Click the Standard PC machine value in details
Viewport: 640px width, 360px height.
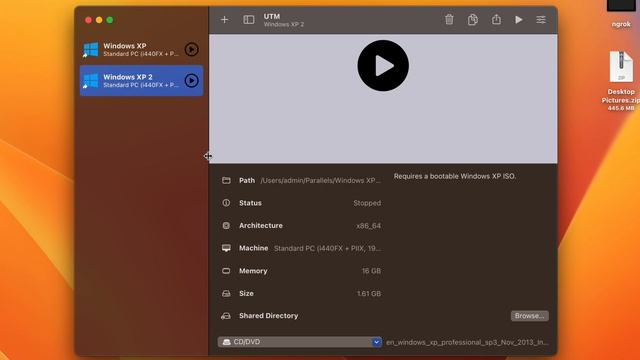point(327,248)
